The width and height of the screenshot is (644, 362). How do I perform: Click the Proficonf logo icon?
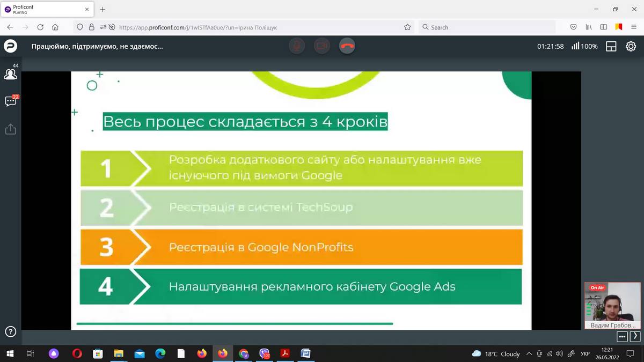pyautogui.click(x=10, y=46)
